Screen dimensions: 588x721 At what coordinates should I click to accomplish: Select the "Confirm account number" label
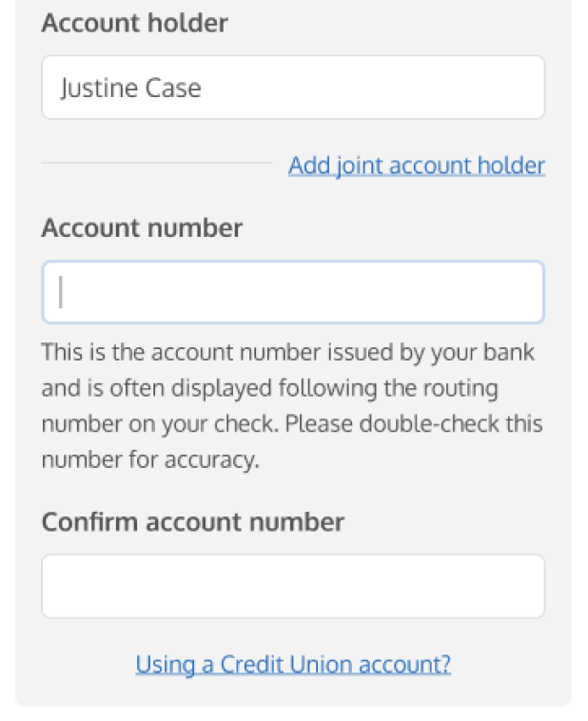pyautogui.click(x=192, y=522)
